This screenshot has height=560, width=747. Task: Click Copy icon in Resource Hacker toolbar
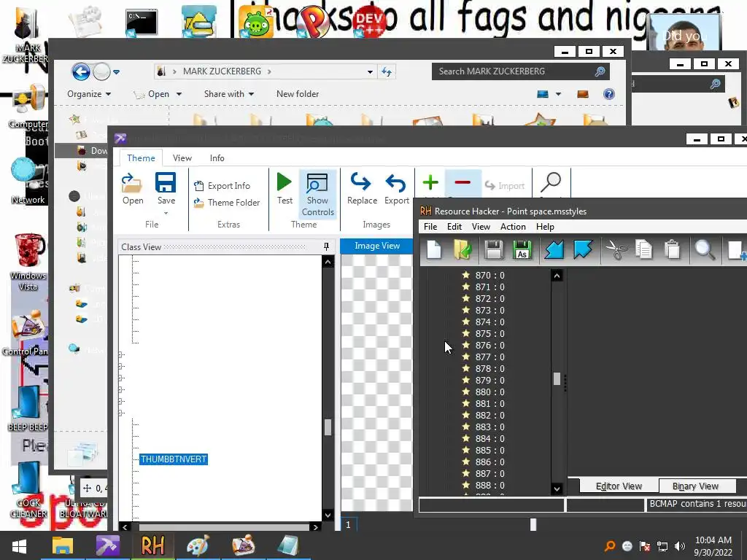coord(643,249)
